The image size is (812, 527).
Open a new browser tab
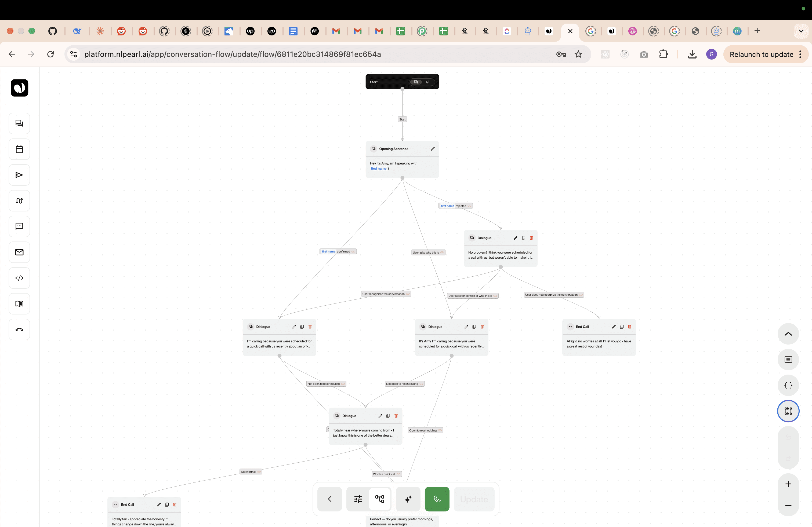coord(757,31)
